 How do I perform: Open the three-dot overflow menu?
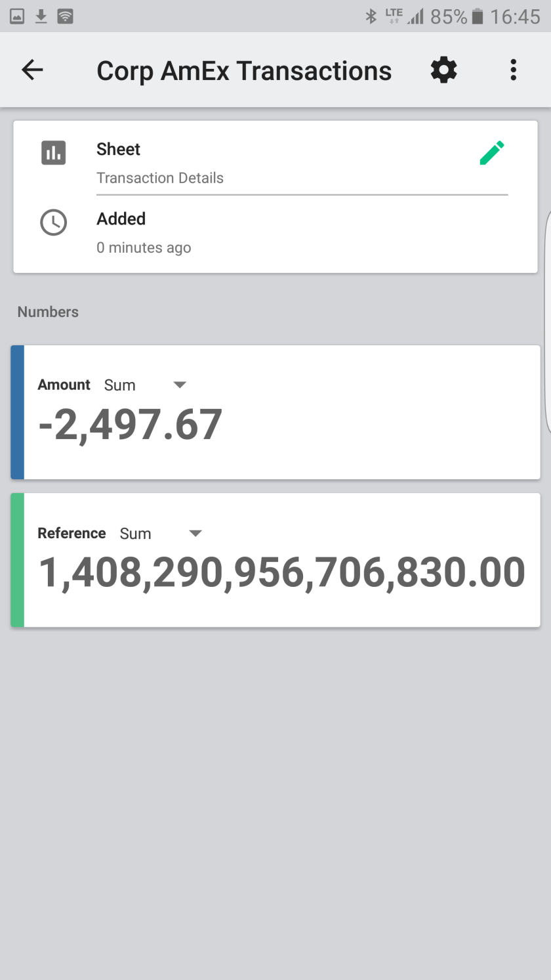coord(513,70)
